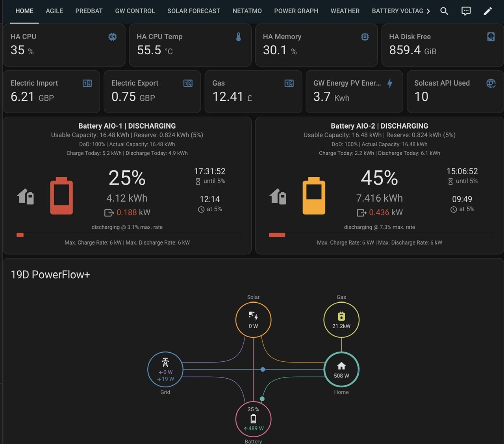This screenshot has height=444, width=504.
Task: Click the orange AIO-2 battery icon
Action: (x=314, y=196)
